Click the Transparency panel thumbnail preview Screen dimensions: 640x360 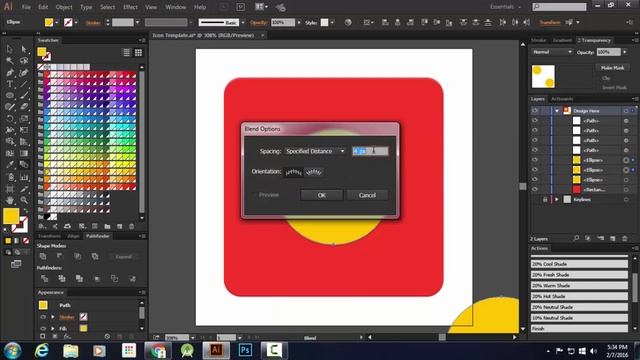point(543,76)
